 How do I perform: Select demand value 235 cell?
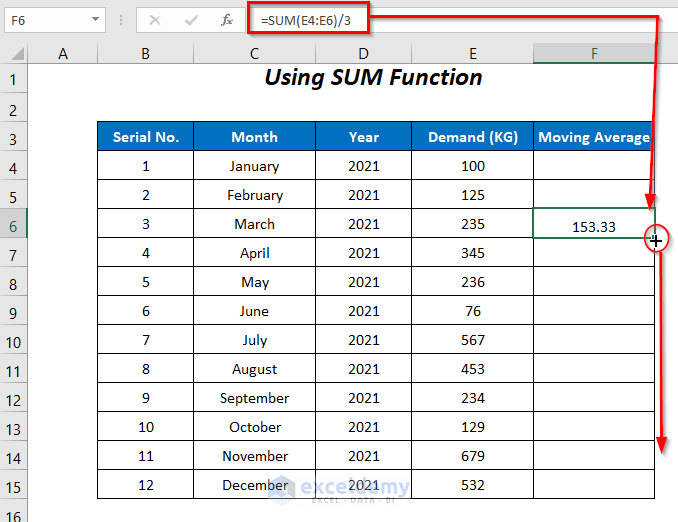[473, 224]
